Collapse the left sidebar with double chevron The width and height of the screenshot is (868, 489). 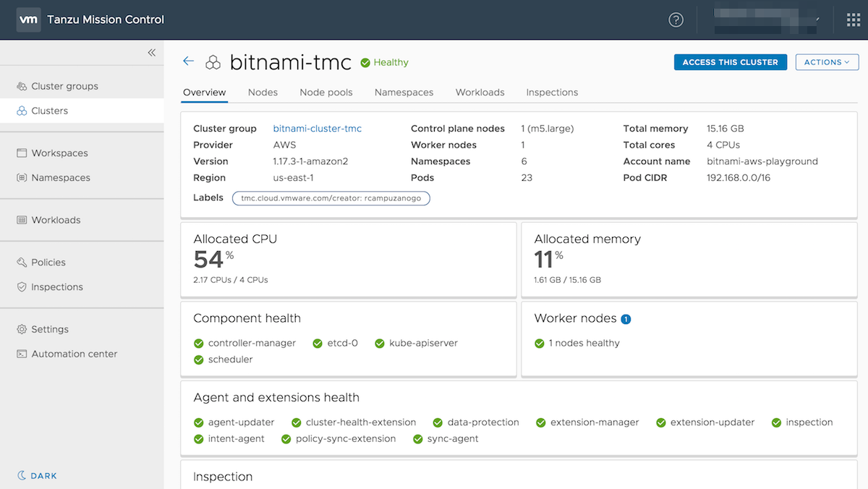pos(151,53)
